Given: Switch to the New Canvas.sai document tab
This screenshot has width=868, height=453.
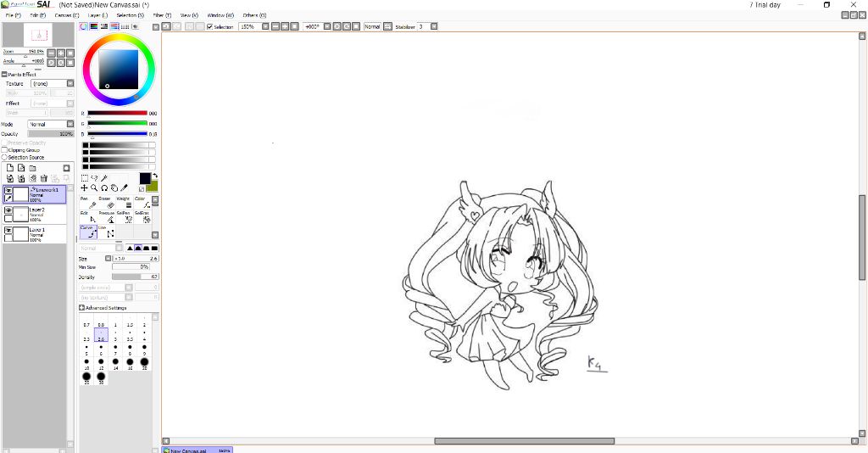Looking at the screenshot, I should [x=197, y=450].
